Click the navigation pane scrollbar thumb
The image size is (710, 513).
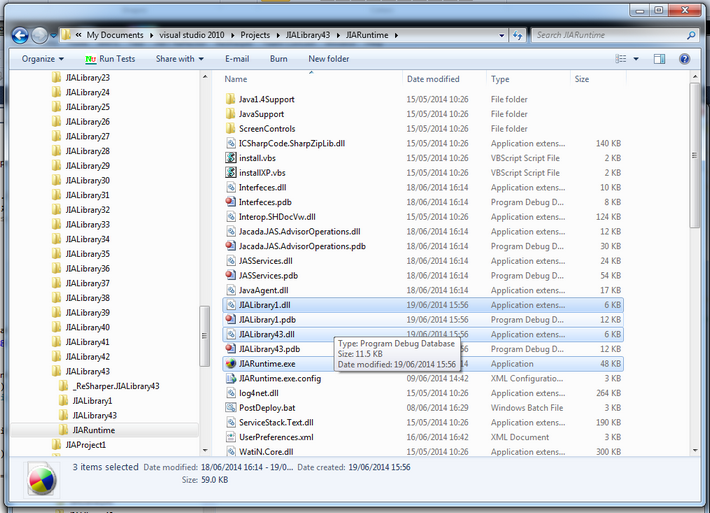coord(204,336)
